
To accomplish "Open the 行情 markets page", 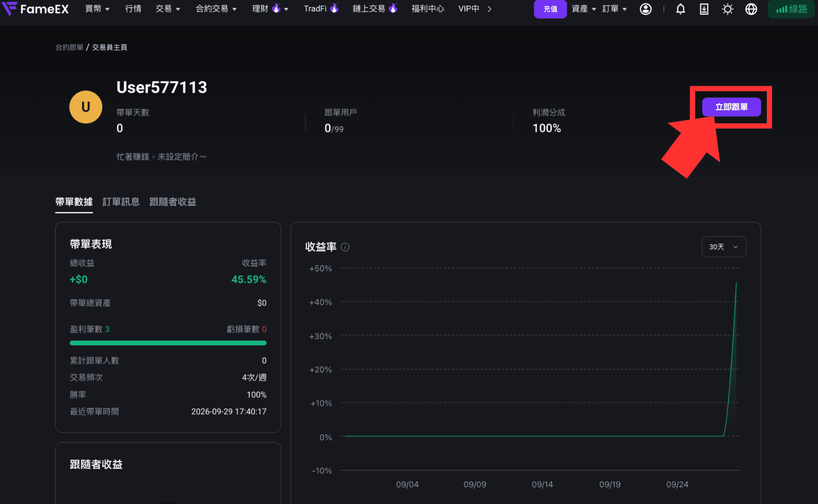I will pyautogui.click(x=133, y=9).
